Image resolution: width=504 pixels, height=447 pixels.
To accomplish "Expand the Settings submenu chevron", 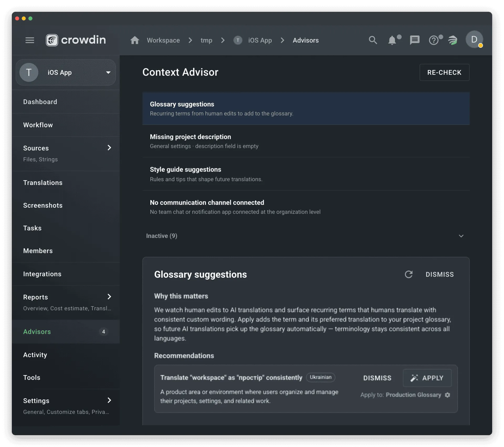I will pos(109,400).
